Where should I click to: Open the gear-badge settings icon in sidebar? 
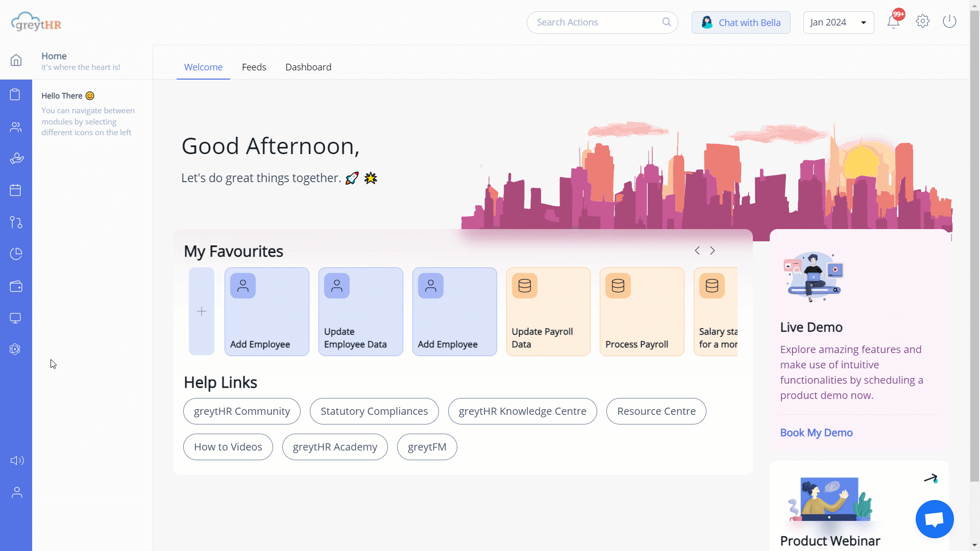(15, 349)
